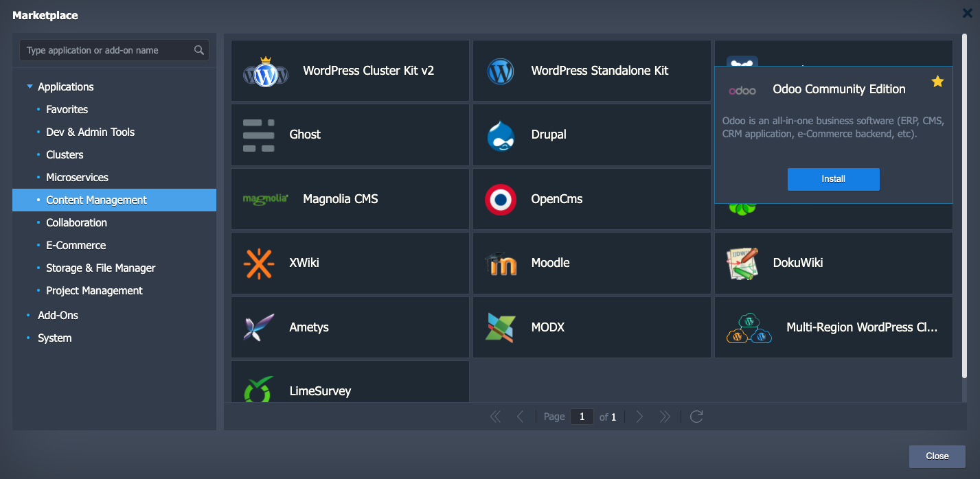Click the Multi-Region WordPress cloud icon

click(x=749, y=328)
